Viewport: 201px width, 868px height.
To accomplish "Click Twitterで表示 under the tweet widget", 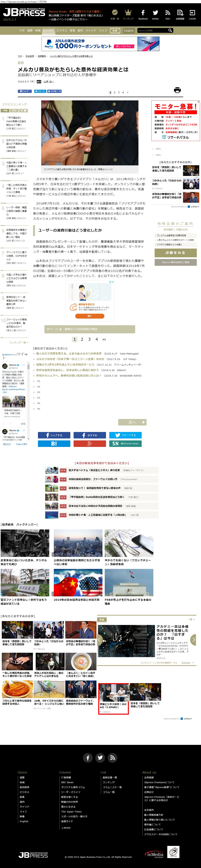I will (22, 444).
